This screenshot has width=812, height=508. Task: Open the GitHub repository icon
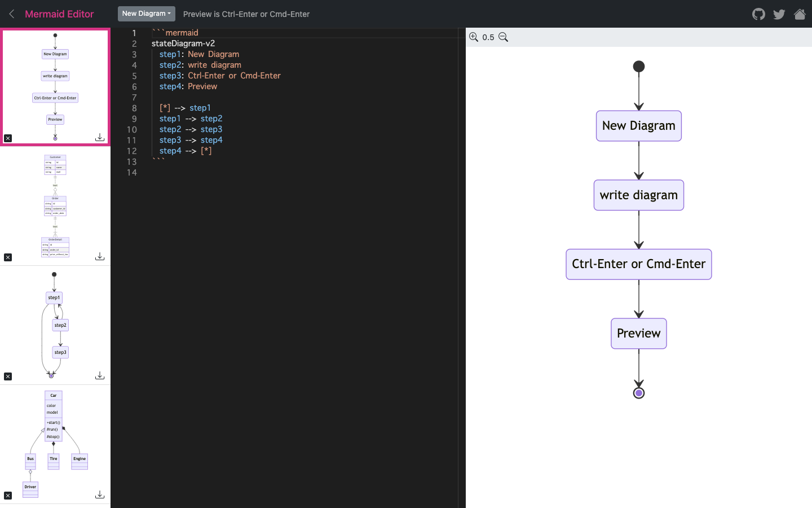[758, 14]
